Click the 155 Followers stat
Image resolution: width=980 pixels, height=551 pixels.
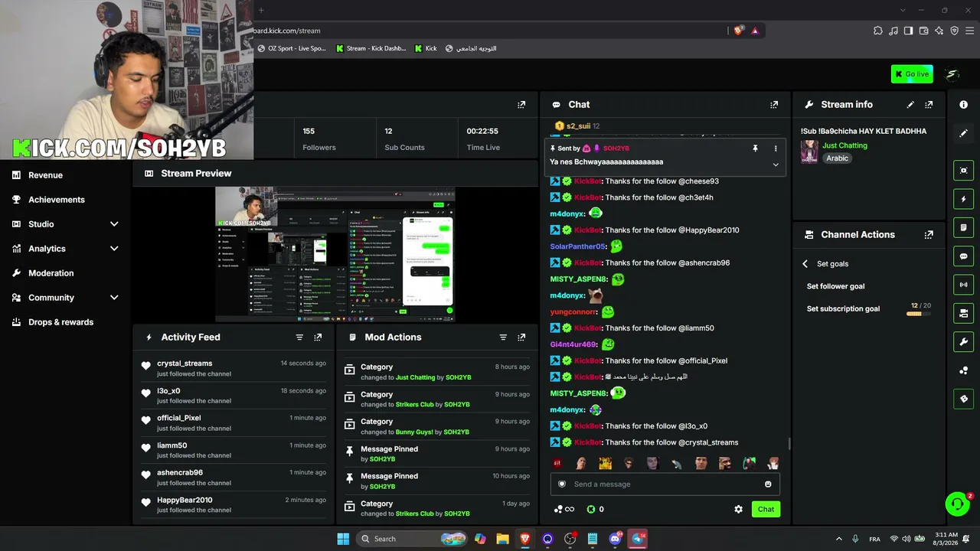click(319, 139)
